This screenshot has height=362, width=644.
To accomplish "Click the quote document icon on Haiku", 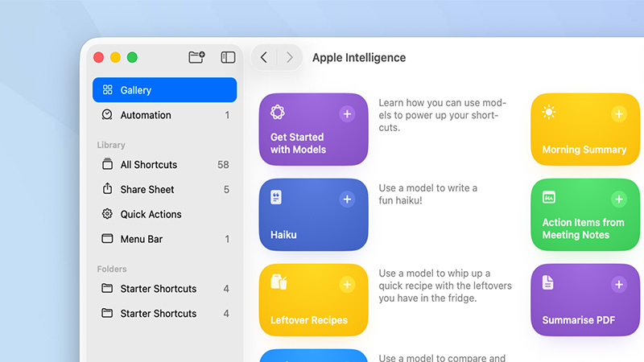I will [x=276, y=197].
